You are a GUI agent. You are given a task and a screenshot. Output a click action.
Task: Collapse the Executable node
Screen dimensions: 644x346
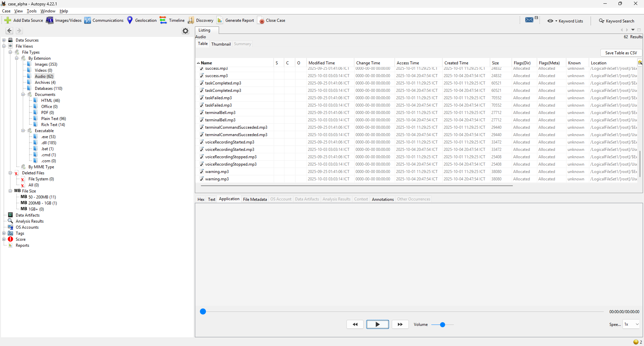click(x=23, y=130)
